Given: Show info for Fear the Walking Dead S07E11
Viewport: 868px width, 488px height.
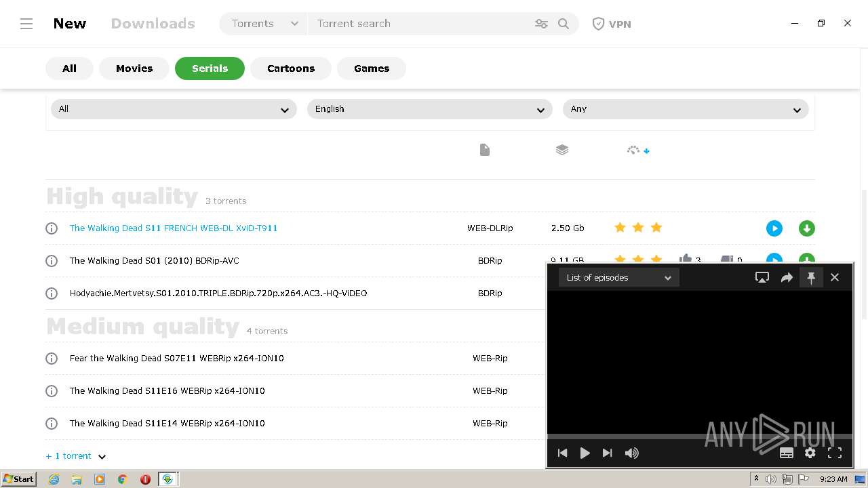Looking at the screenshot, I should (x=52, y=359).
